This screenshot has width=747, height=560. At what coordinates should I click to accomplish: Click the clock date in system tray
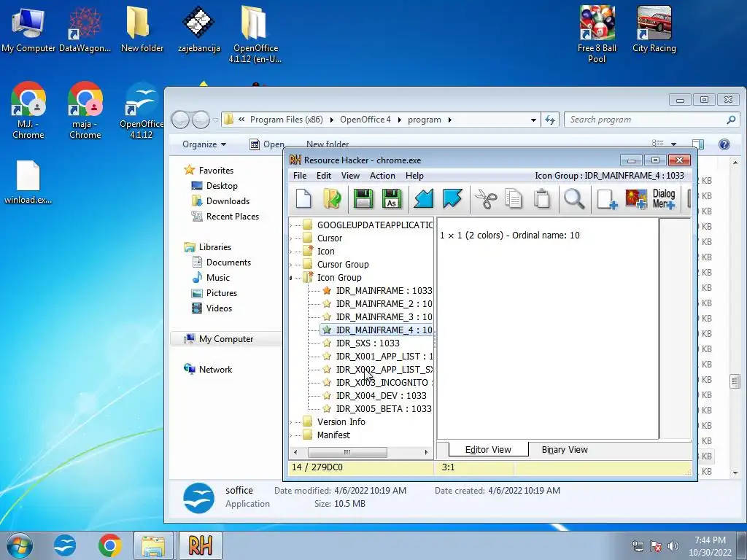coord(709,553)
